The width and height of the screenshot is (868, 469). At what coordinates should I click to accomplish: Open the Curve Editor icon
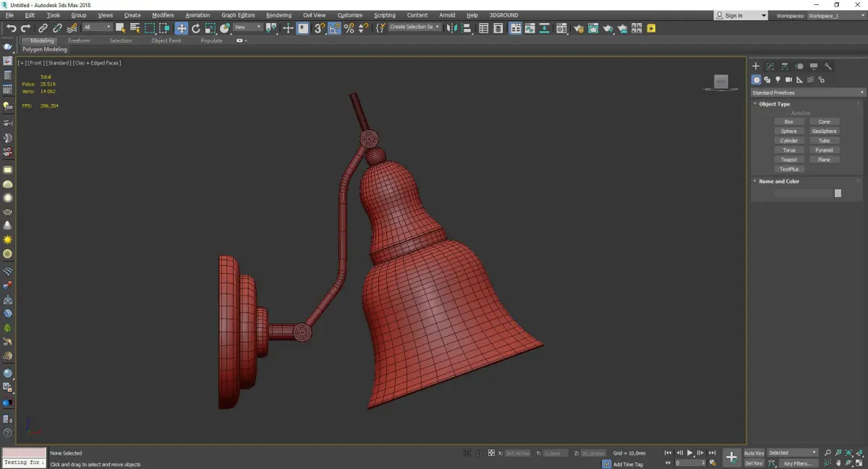tap(529, 28)
